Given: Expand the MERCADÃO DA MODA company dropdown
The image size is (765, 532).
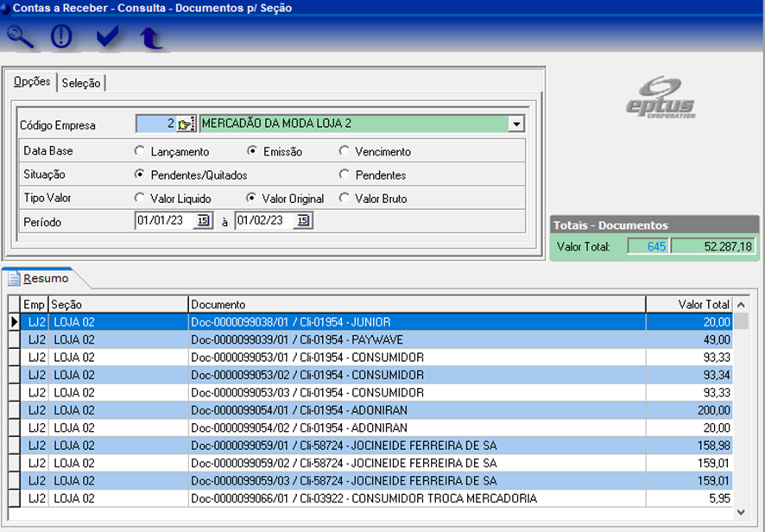Looking at the screenshot, I should (x=515, y=124).
